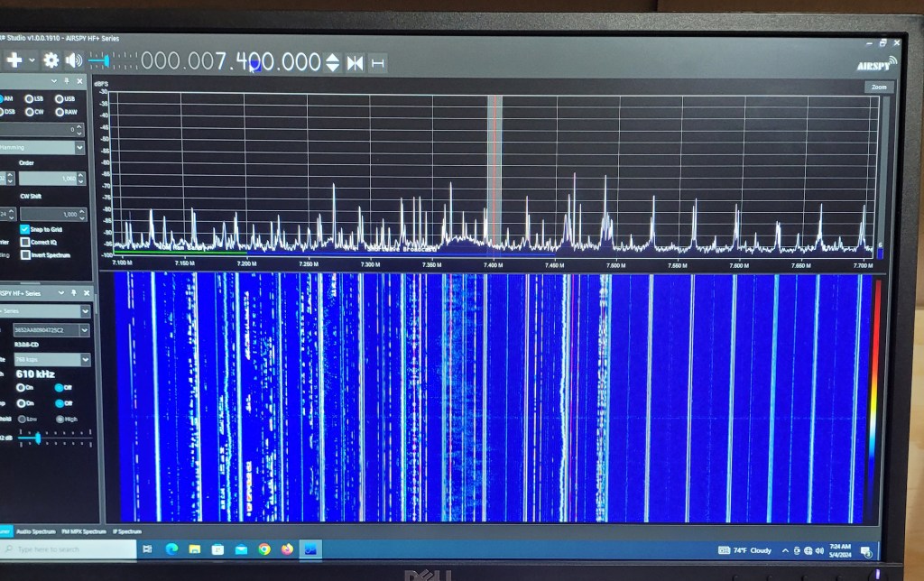Viewport: 924px width, 581px height.
Task: Mute audio with the speaker icon
Action: pyautogui.click(x=73, y=60)
